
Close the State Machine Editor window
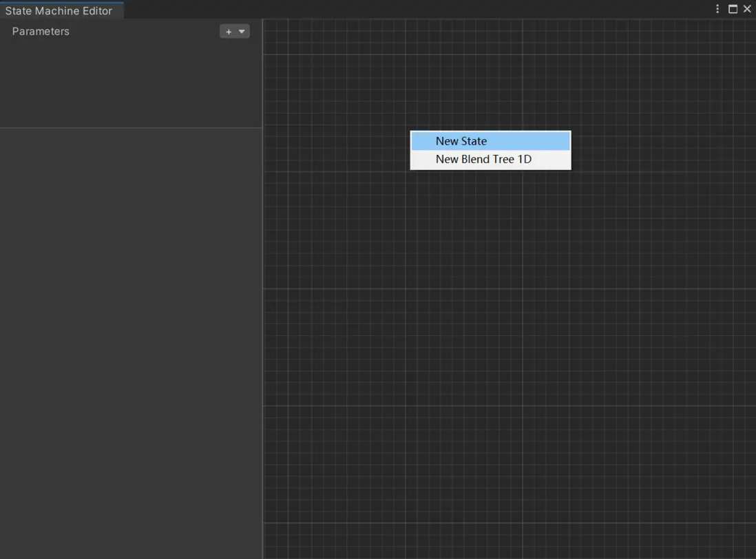pos(747,9)
